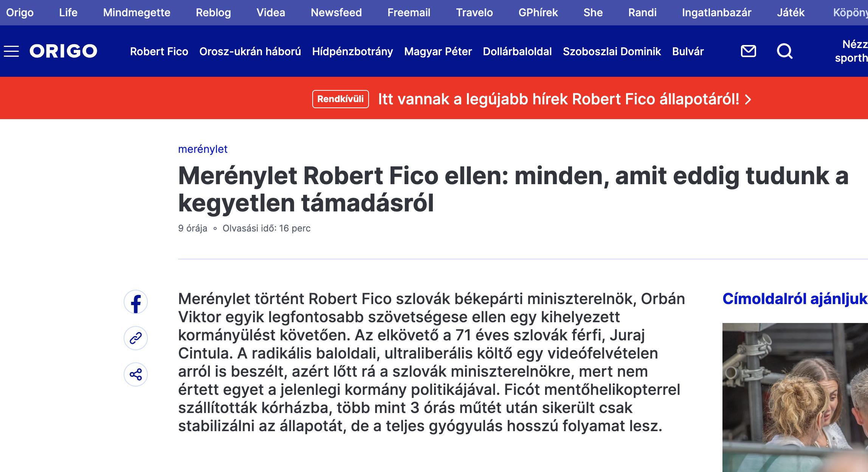Click the recommended article thumbnail image

point(795,397)
